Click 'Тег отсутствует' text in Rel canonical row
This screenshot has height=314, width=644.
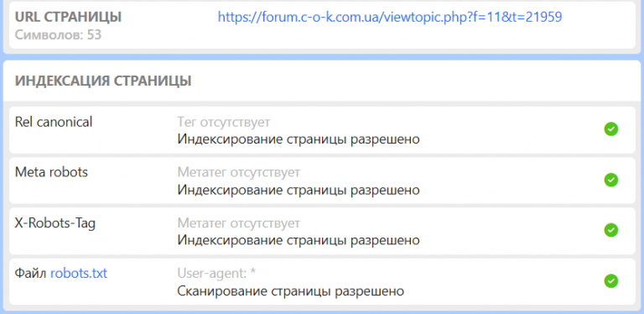click(224, 122)
